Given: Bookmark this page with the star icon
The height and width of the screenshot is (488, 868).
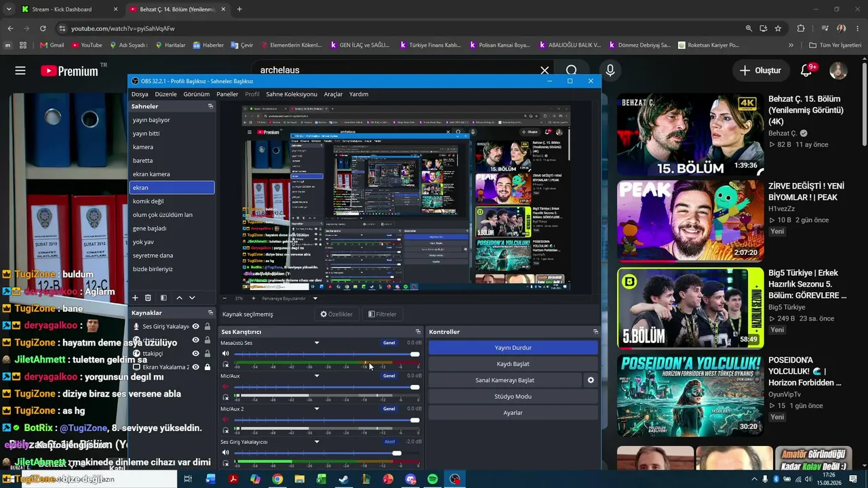Looking at the screenshot, I should 778,28.
